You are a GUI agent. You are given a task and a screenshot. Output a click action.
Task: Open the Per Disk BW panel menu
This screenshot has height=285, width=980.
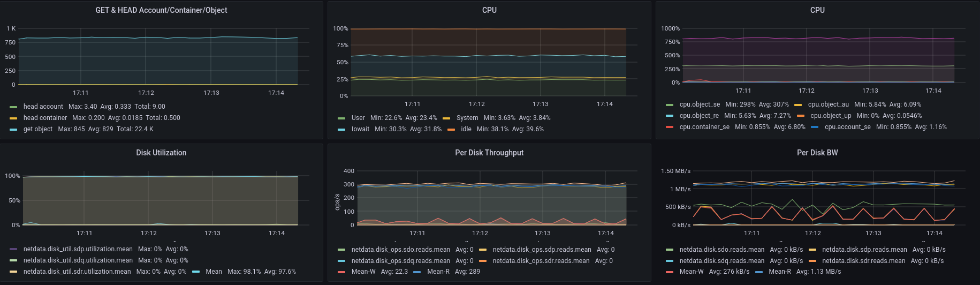[x=817, y=153]
